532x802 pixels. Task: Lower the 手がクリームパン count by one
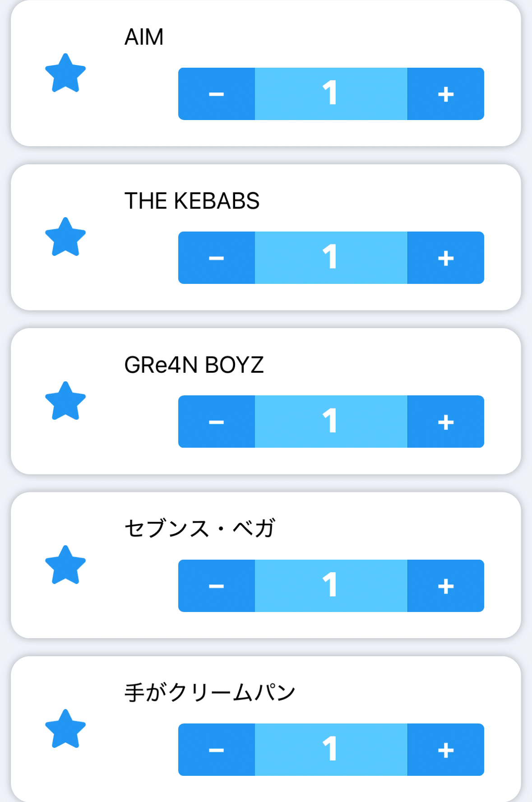217,750
